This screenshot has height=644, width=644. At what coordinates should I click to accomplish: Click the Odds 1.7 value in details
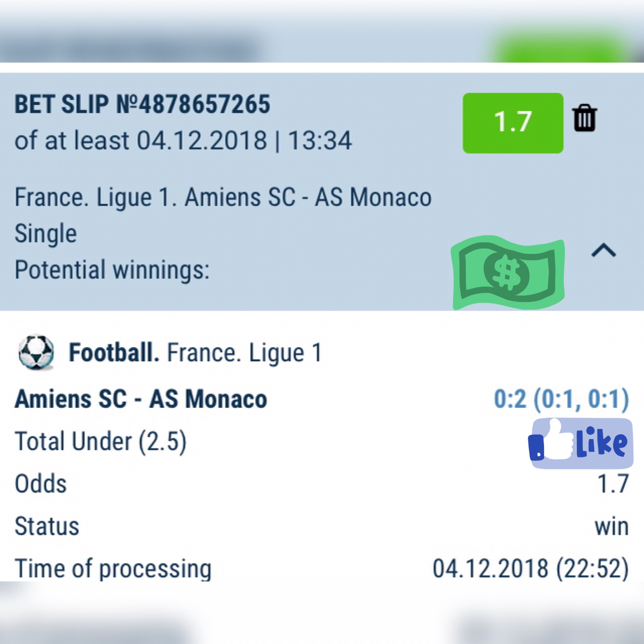[613, 484]
